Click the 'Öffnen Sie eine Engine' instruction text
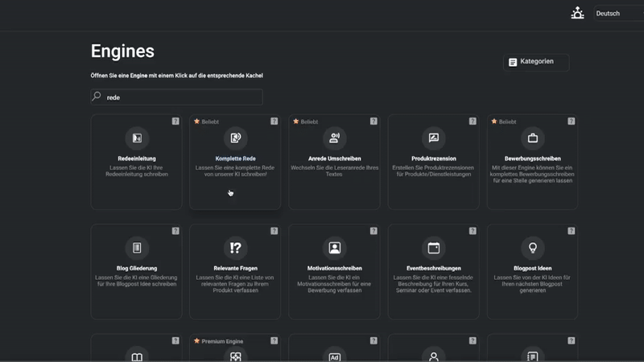This screenshot has width=644, height=362. tap(176, 76)
